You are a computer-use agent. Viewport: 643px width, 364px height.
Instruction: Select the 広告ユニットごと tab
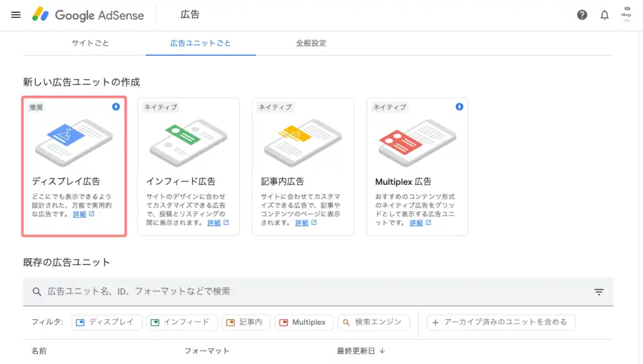point(201,43)
